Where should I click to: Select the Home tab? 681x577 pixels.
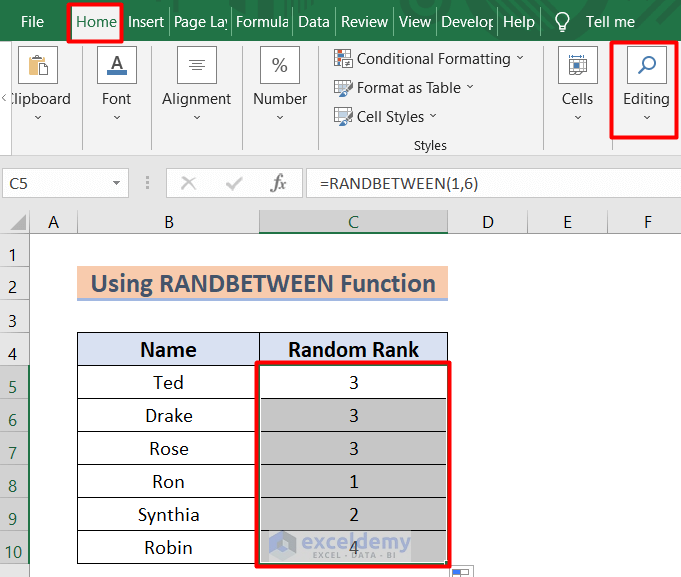click(x=96, y=22)
